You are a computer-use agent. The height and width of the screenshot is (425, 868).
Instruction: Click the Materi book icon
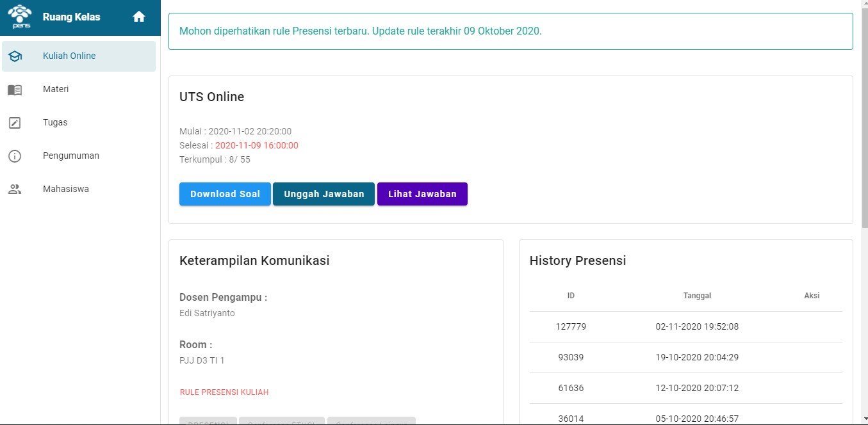(15, 90)
